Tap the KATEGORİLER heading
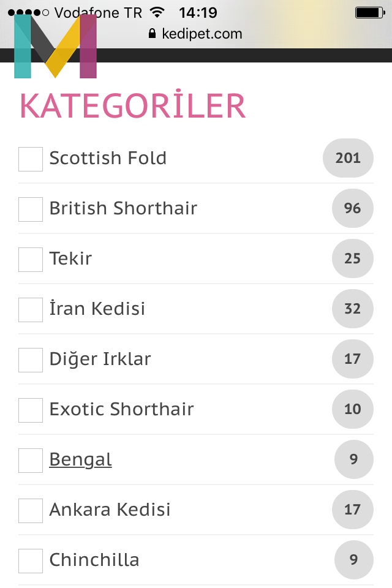Screen dimensions: 392x588 click(132, 106)
